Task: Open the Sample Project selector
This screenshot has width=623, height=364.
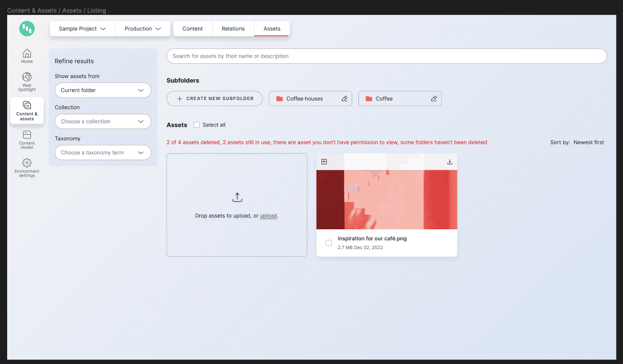Action: [x=82, y=29]
